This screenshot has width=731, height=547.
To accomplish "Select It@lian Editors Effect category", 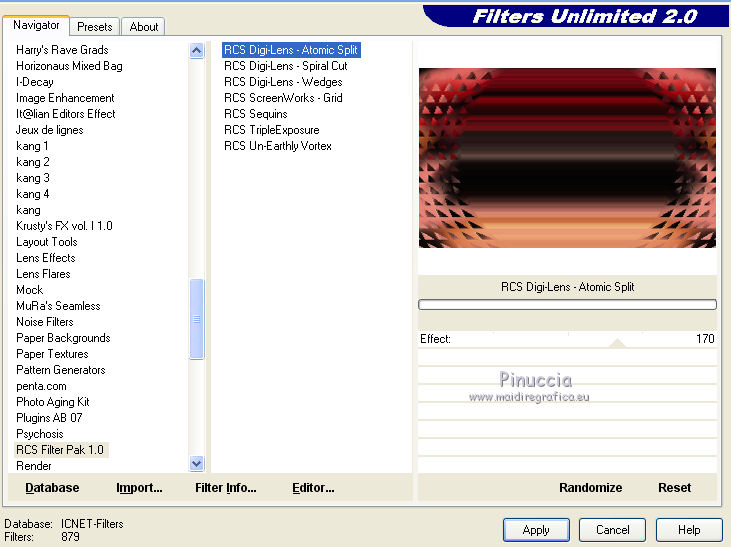I will pyautogui.click(x=65, y=114).
